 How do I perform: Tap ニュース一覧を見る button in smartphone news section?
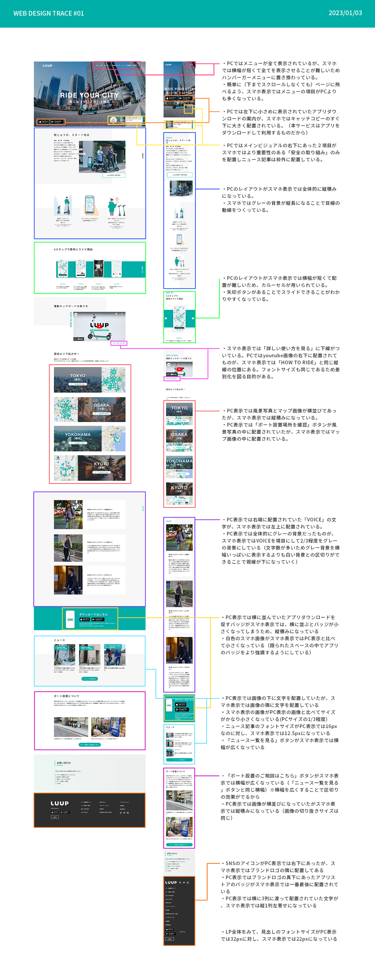coord(179,760)
